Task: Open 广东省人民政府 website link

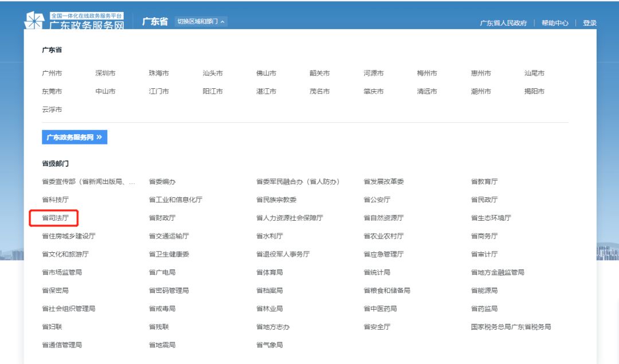Action: click(x=503, y=23)
